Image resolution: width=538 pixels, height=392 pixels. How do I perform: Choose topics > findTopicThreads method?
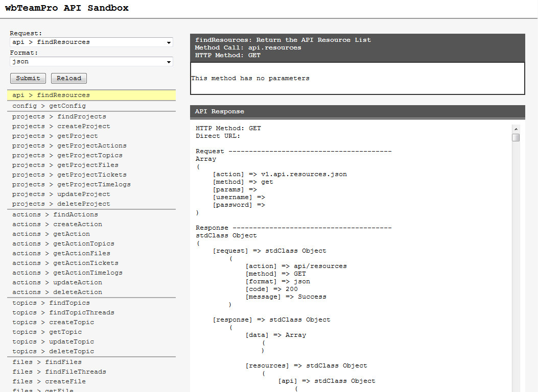point(63,313)
